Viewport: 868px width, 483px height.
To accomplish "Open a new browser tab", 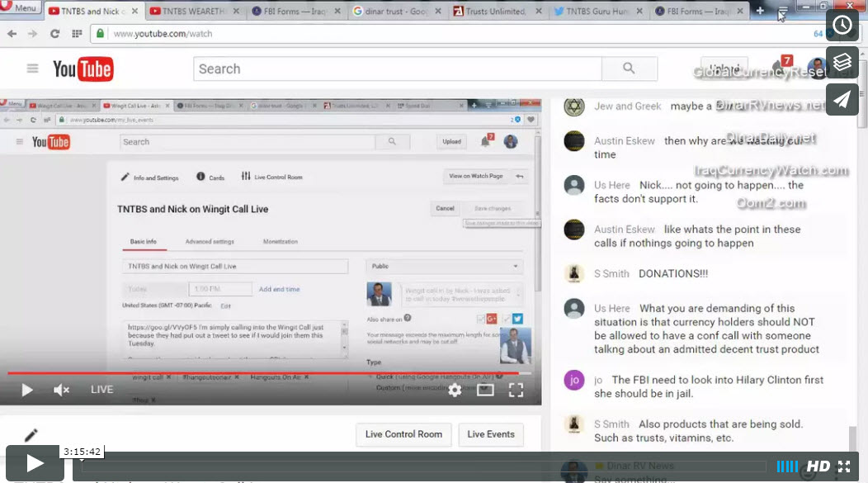I will [760, 11].
